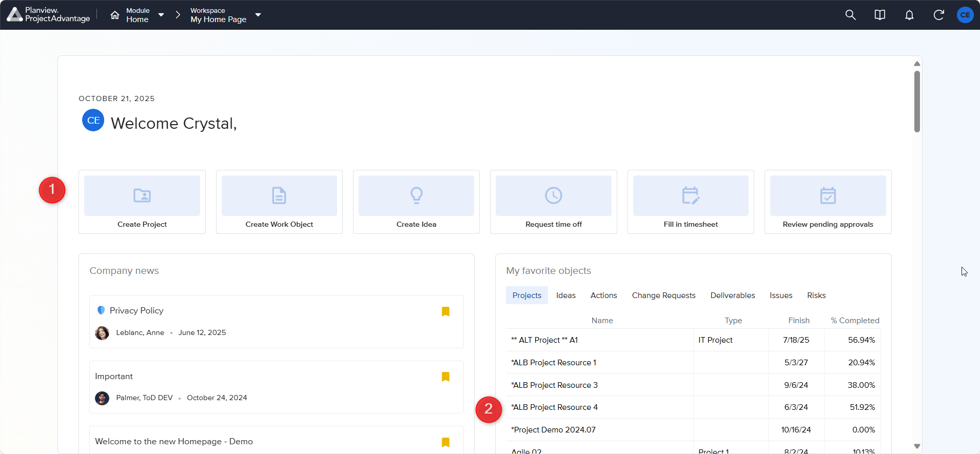
Task: Expand the Workspace My Home Page dropdown
Action: (x=258, y=15)
